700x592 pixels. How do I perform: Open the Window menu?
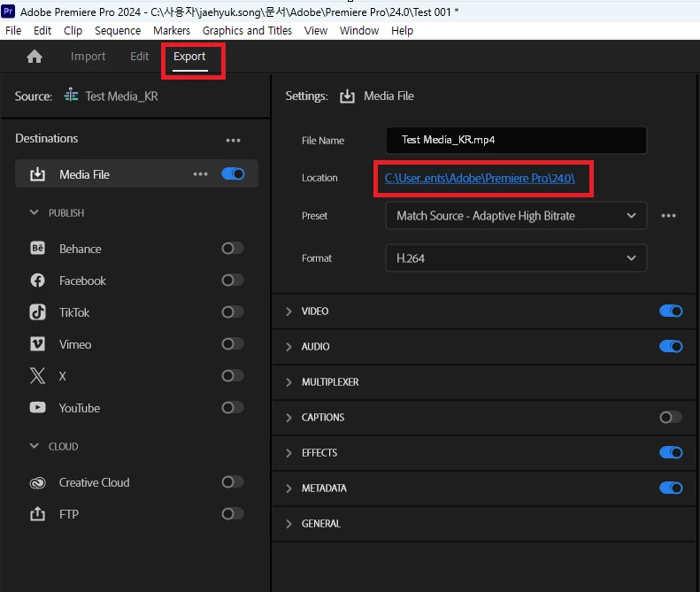[359, 30]
